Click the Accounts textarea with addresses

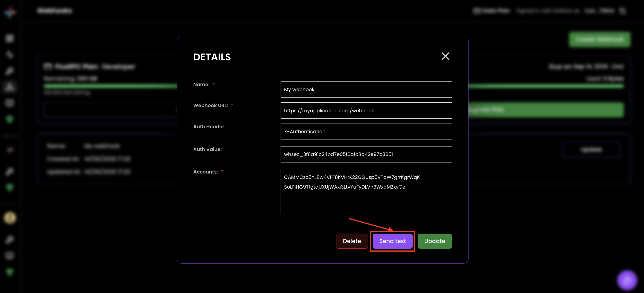[366, 192]
